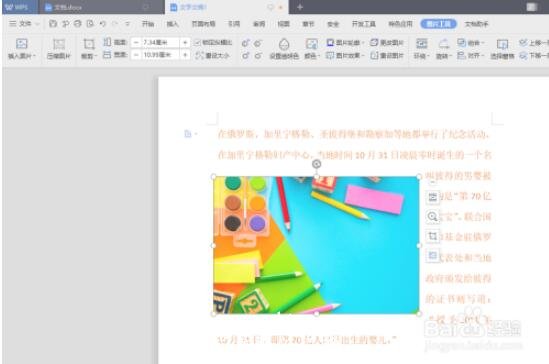Click the decrease brightness icon

(x=258, y=55)
